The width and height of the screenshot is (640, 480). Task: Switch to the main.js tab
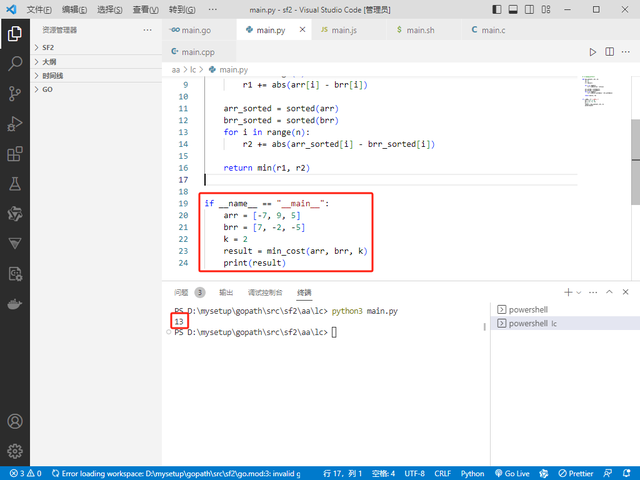click(x=349, y=30)
